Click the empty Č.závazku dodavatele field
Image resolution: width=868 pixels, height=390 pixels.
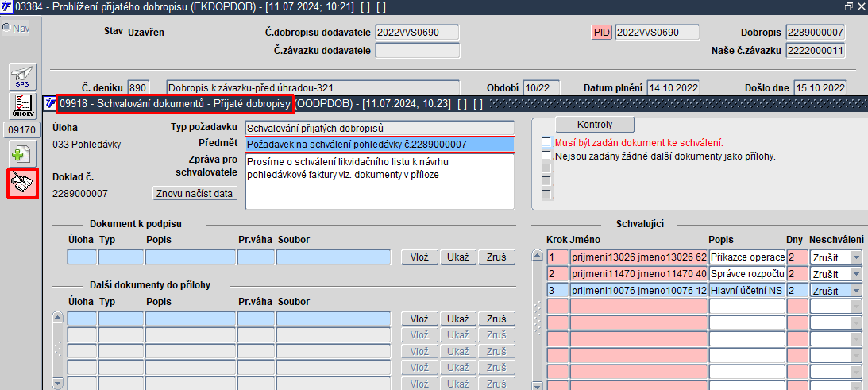[418, 50]
